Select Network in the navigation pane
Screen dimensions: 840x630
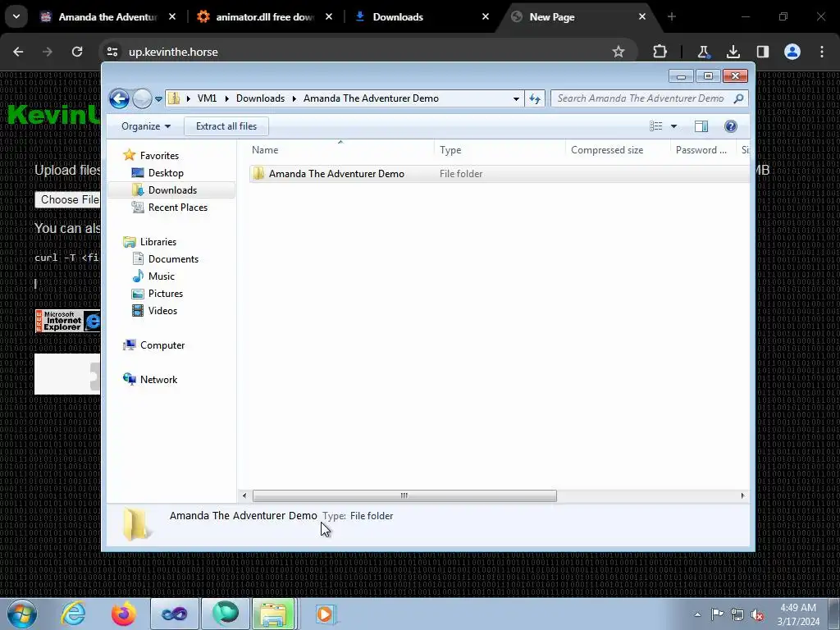tap(158, 380)
